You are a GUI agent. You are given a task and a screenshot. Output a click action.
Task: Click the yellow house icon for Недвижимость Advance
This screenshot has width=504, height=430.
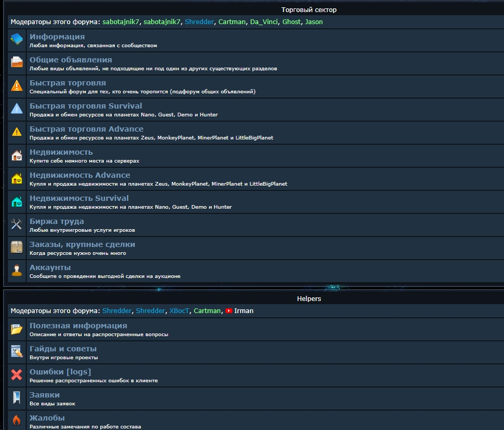[x=17, y=178]
